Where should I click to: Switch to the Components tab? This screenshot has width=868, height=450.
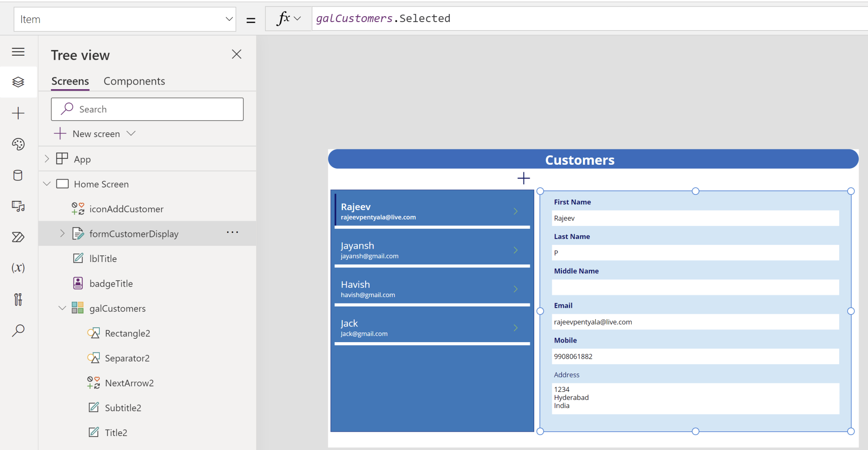pyautogui.click(x=134, y=81)
